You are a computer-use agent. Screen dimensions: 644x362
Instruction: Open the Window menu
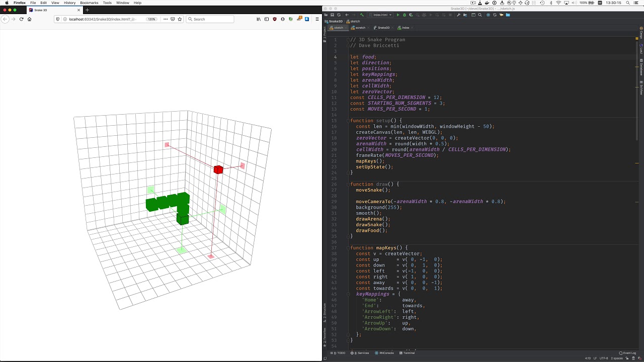pyautogui.click(x=123, y=3)
